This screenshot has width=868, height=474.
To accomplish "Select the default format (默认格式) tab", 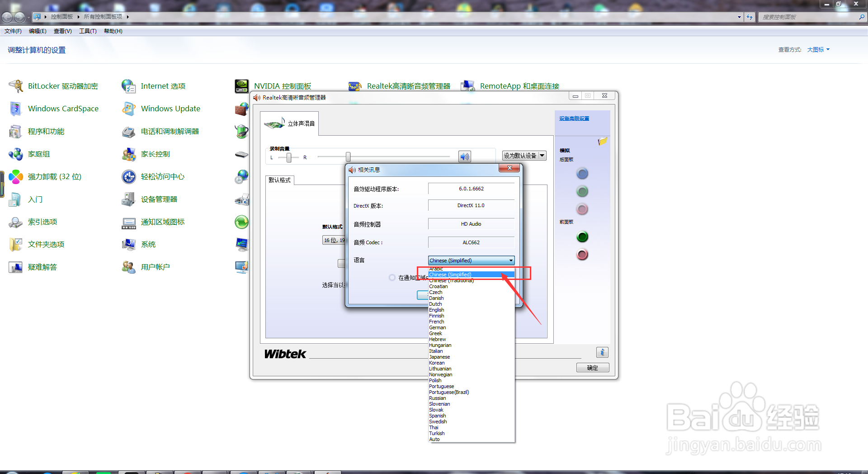I will click(279, 180).
